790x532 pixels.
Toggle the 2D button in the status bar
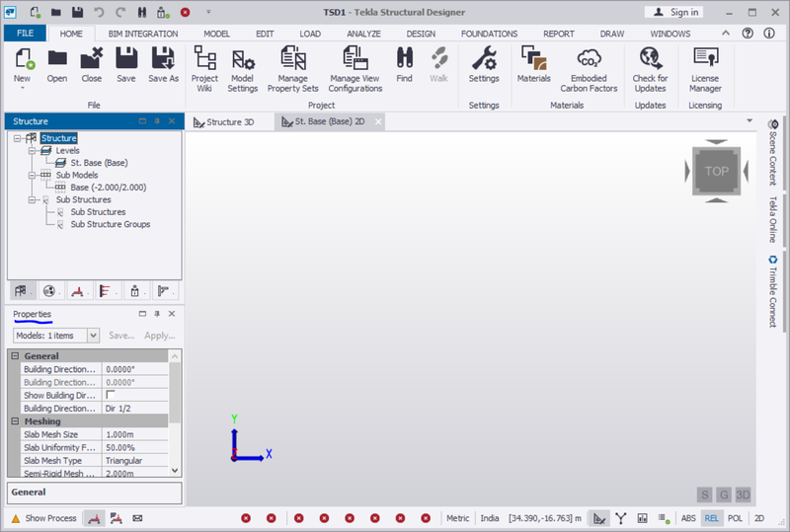[x=759, y=518]
